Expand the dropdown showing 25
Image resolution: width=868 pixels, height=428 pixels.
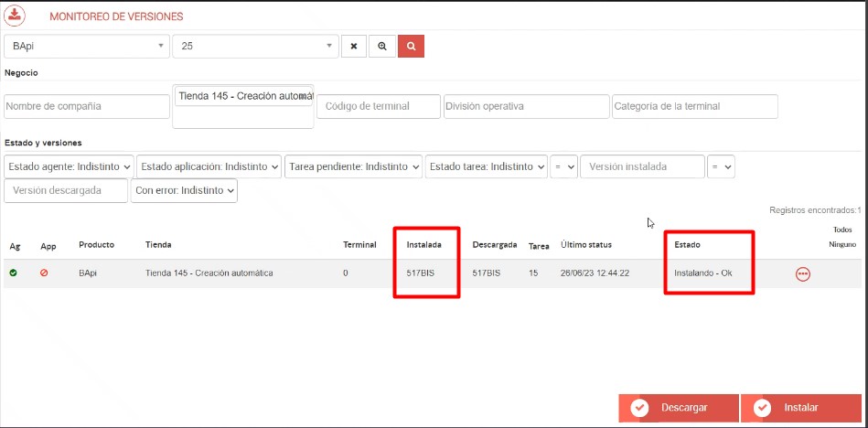[x=255, y=46]
